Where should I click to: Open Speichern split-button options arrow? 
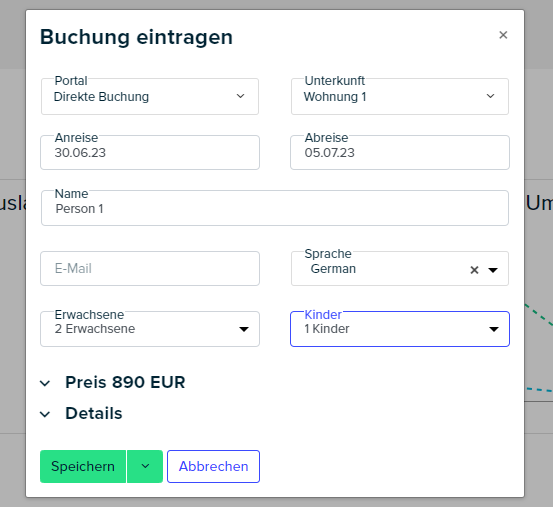click(x=145, y=466)
